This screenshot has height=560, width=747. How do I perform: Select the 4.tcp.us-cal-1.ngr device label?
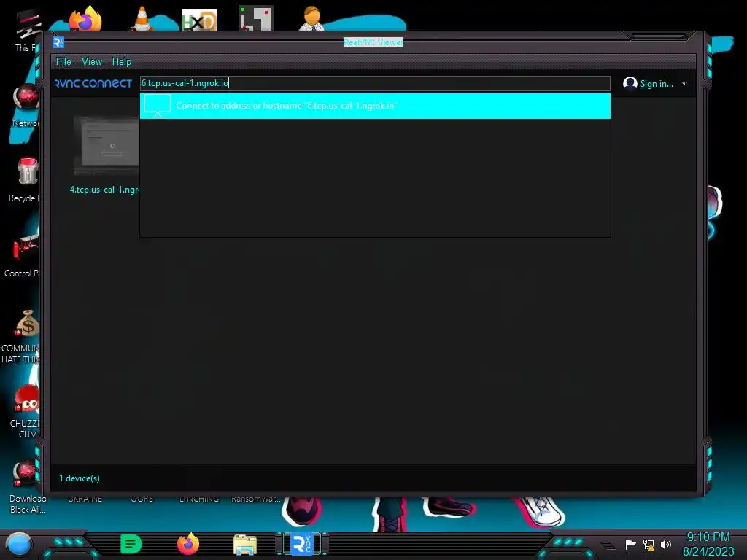click(105, 190)
